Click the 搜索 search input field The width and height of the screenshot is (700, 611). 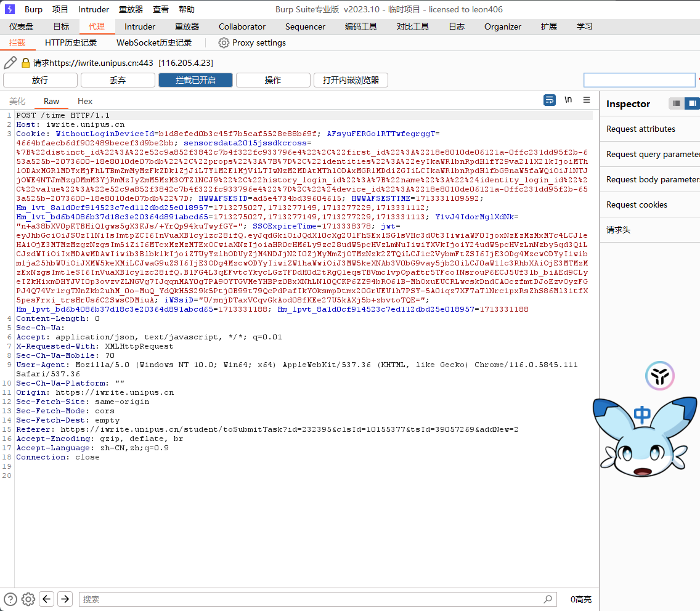pyautogui.click(x=311, y=599)
